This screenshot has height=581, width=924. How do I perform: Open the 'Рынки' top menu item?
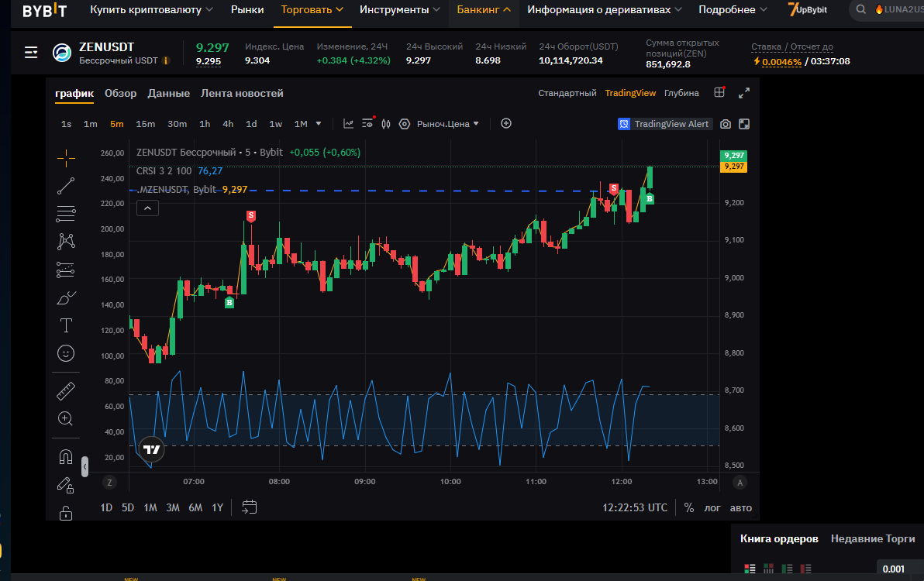click(247, 10)
